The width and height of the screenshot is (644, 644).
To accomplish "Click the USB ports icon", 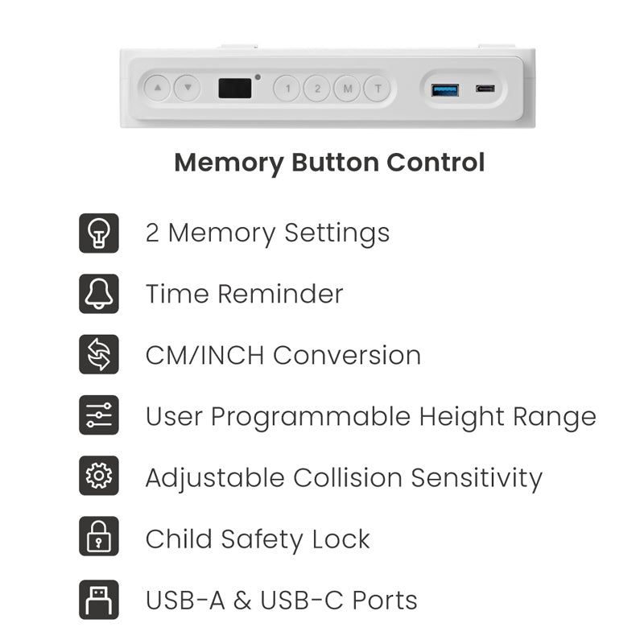I will [x=99, y=600].
